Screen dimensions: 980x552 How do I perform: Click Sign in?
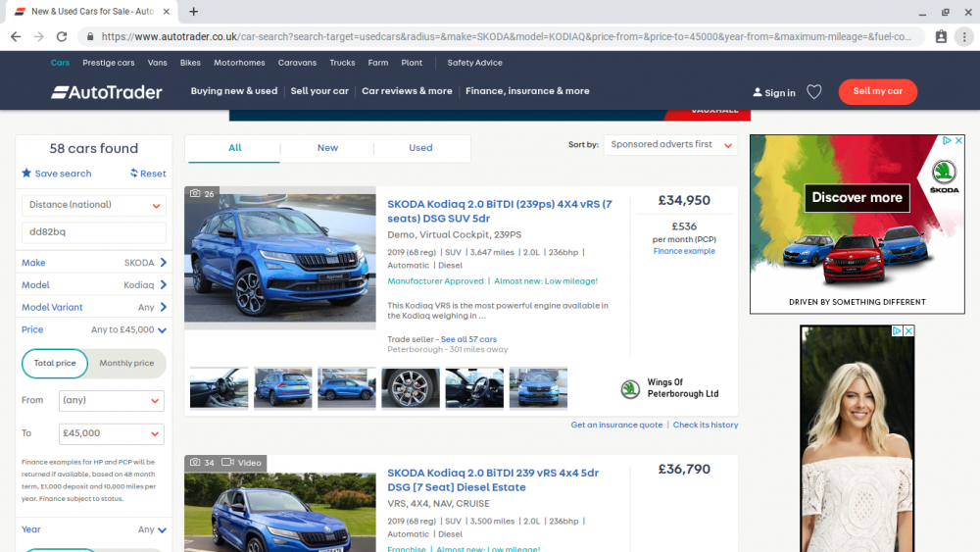pos(774,92)
